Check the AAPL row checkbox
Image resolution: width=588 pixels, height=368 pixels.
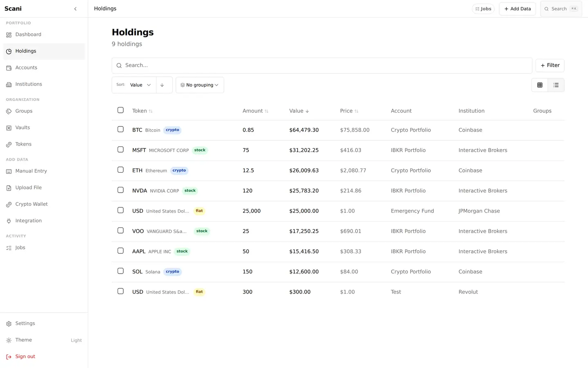pyautogui.click(x=120, y=251)
